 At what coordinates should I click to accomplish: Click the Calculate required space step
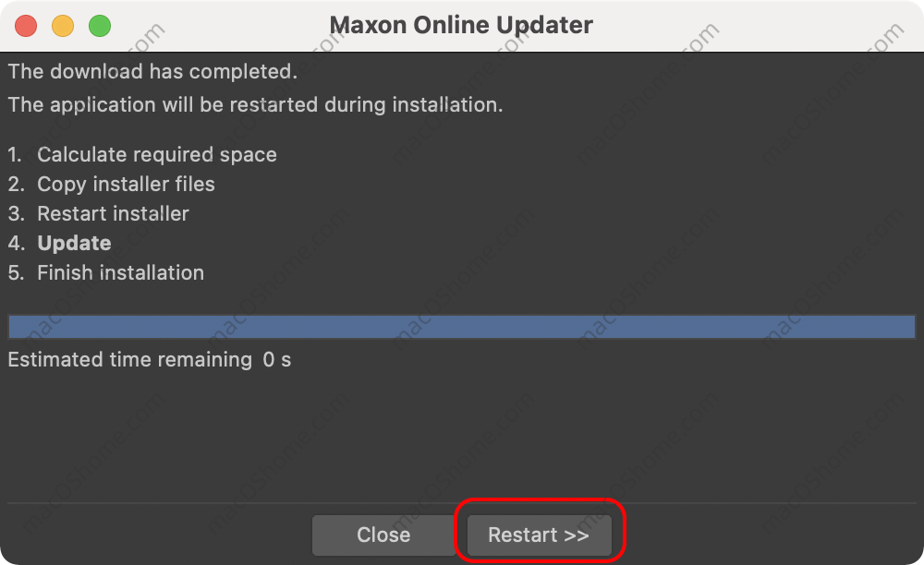point(157,154)
